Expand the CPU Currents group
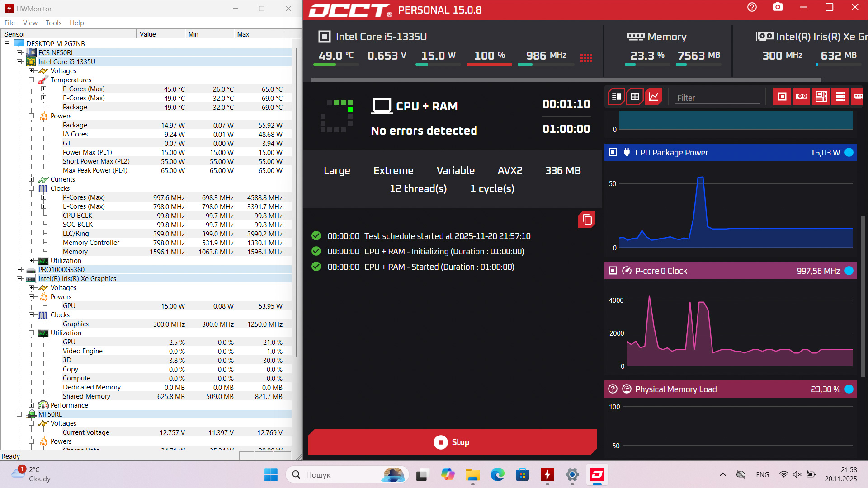The image size is (868, 488). [x=32, y=179]
